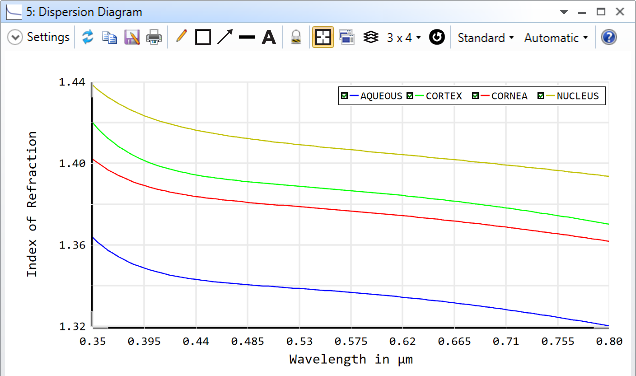This screenshot has height=376, width=636.
Task: Click the 1.36 y-axis value
Action: [x=72, y=245]
